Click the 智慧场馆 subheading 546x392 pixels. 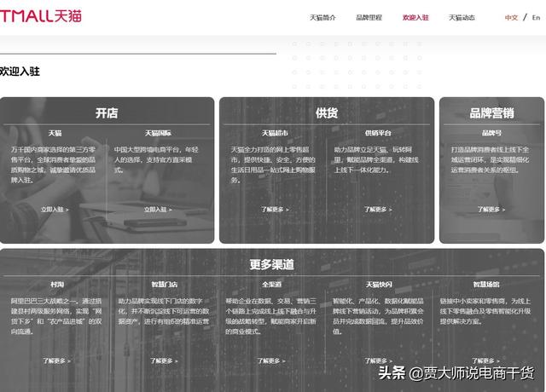tap(486, 284)
